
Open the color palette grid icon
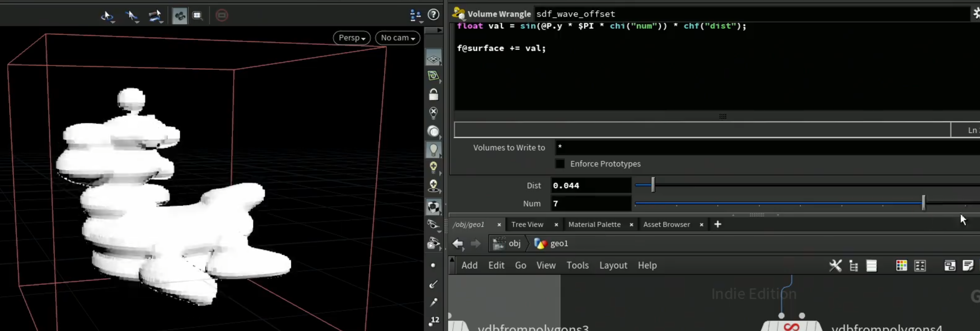(901, 265)
